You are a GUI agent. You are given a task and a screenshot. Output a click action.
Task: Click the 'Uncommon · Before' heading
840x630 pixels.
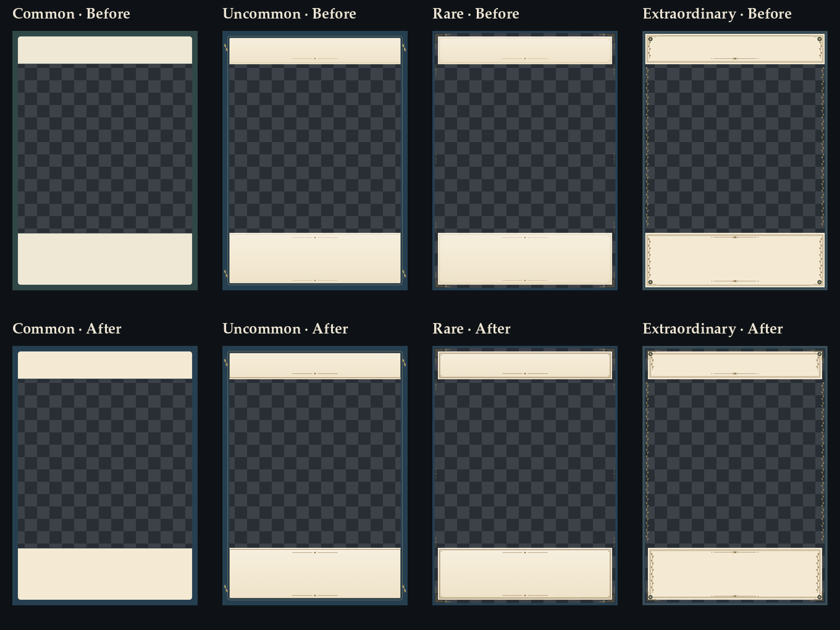point(289,14)
